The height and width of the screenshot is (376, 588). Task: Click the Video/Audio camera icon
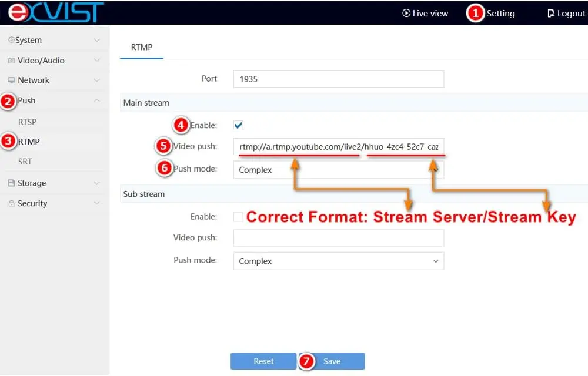click(11, 61)
